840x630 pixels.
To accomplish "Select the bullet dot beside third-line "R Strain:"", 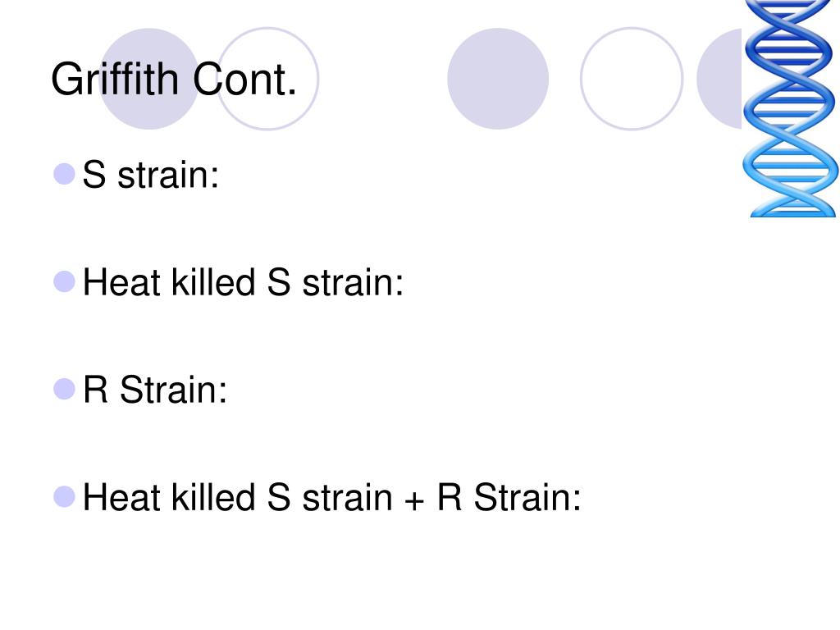I will (64, 390).
